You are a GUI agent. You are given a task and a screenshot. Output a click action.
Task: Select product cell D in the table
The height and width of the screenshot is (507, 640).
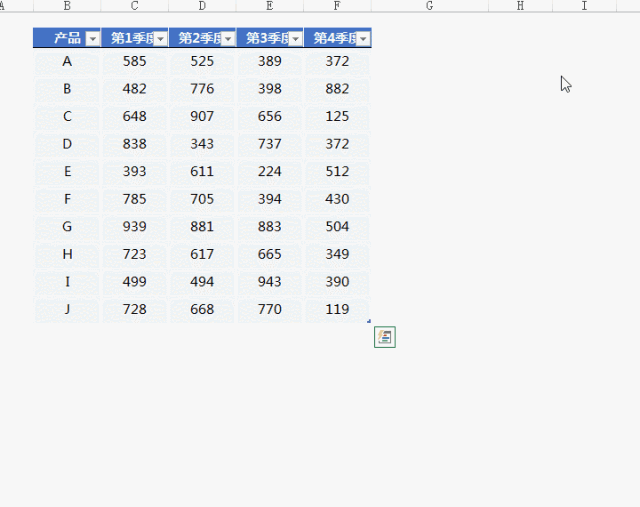point(67,144)
